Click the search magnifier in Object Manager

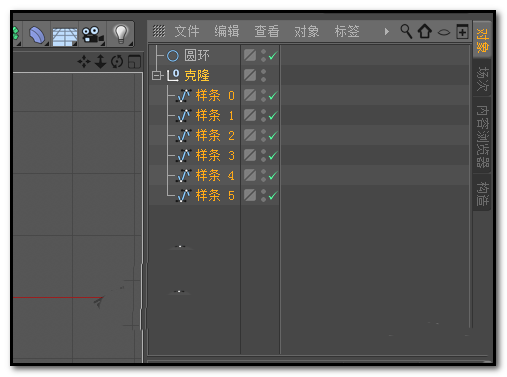pyautogui.click(x=406, y=31)
